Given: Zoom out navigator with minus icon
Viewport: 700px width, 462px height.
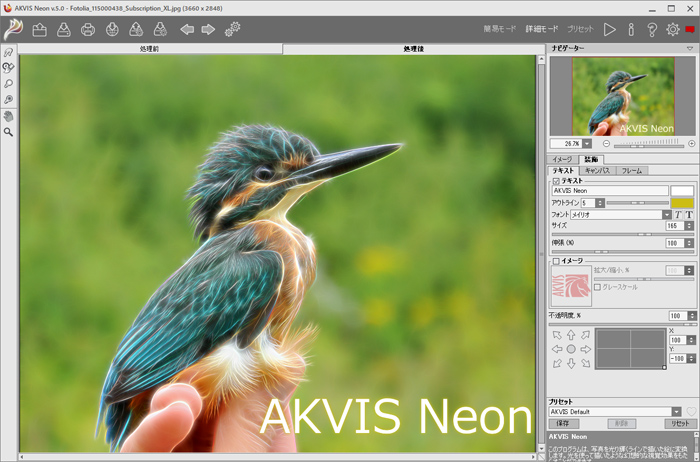Looking at the screenshot, I should [606, 143].
